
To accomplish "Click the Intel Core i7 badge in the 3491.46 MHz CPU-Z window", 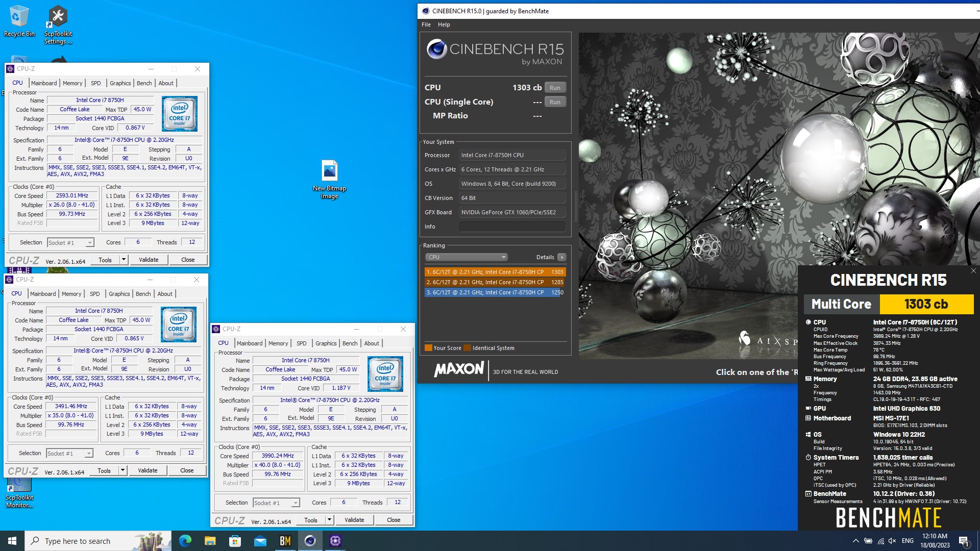I will pos(179,324).
